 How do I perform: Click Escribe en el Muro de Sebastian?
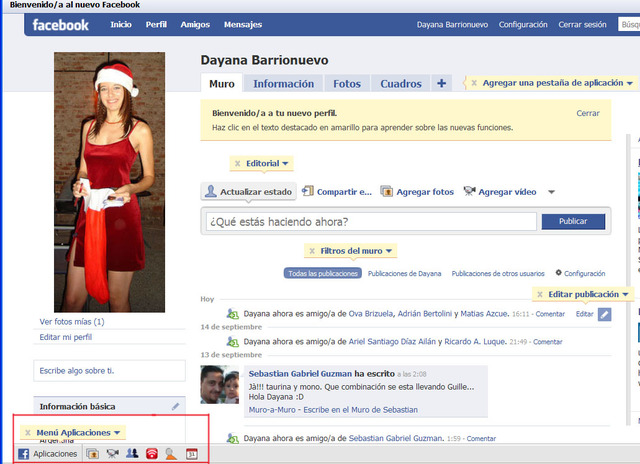click(360, 410)
